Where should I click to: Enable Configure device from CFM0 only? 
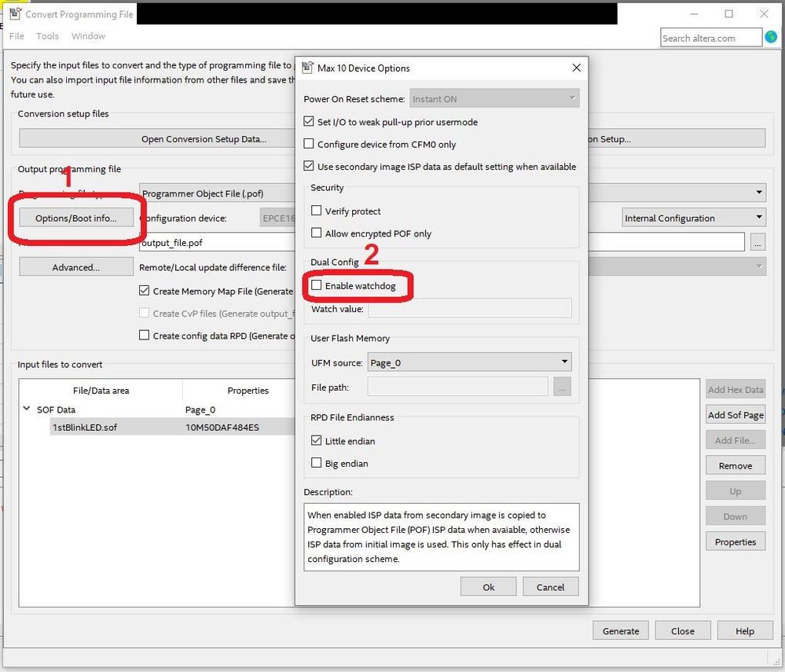pyautogui.click(x=309, y=144)
